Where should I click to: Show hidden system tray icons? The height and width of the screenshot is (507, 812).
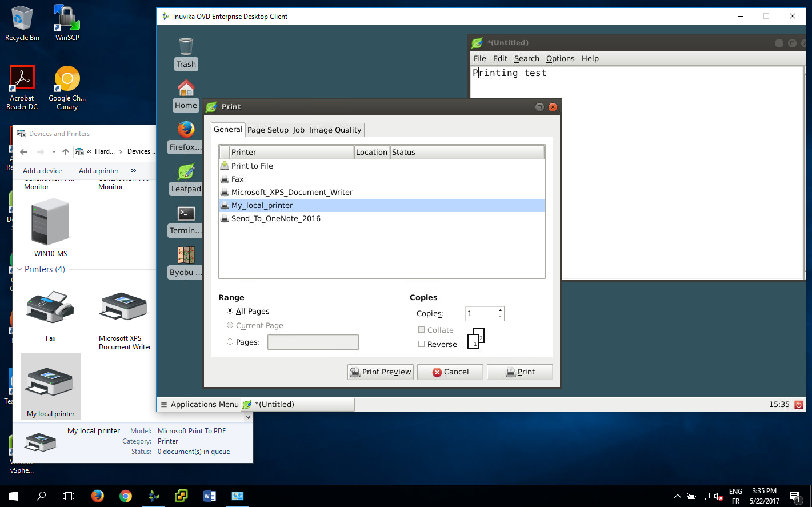677,496
